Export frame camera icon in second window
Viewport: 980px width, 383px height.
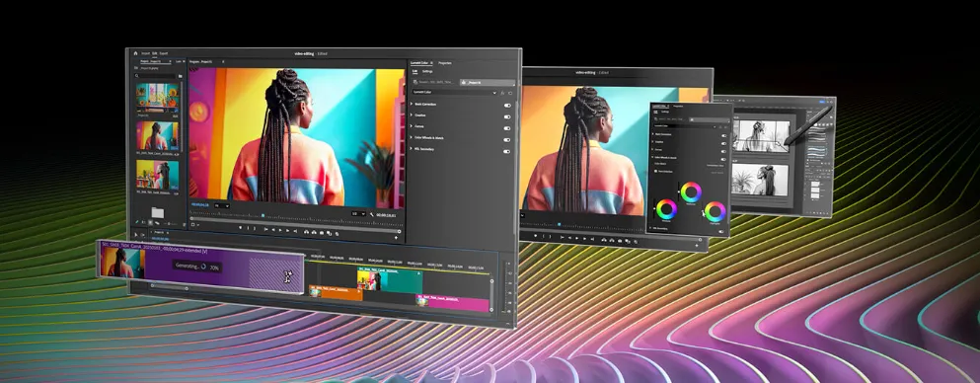click(x=620, y=241)
